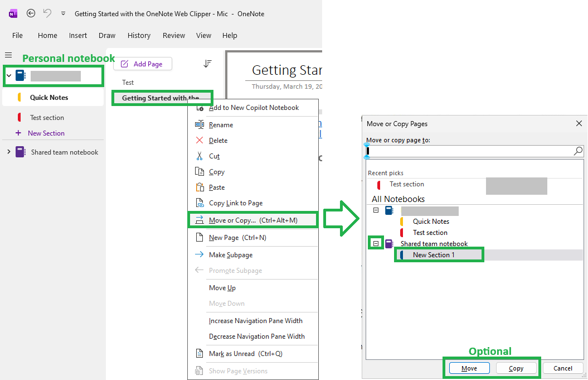The width and height of the screenshot is (588, 380).
Task: Click the Make Subpage arrow icon
Action: click(199, 254)
